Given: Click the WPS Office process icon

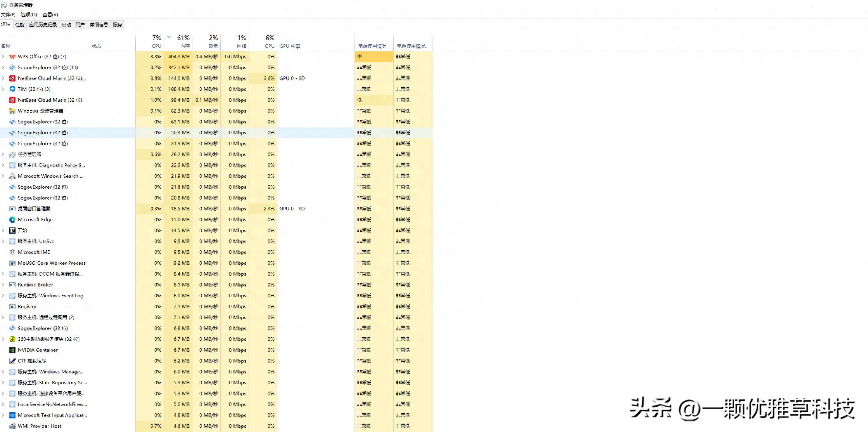Looking at the screenshot, I should [x=12, y=56].
